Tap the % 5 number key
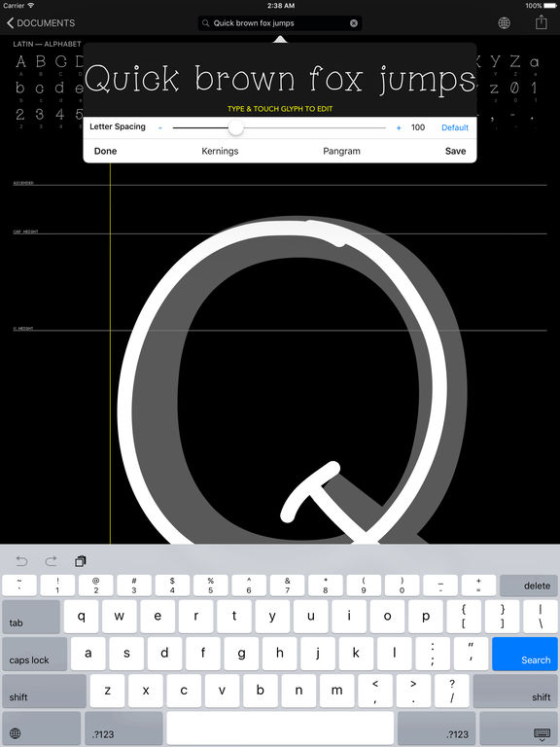 pyautogui.click(x=210, y=586)
